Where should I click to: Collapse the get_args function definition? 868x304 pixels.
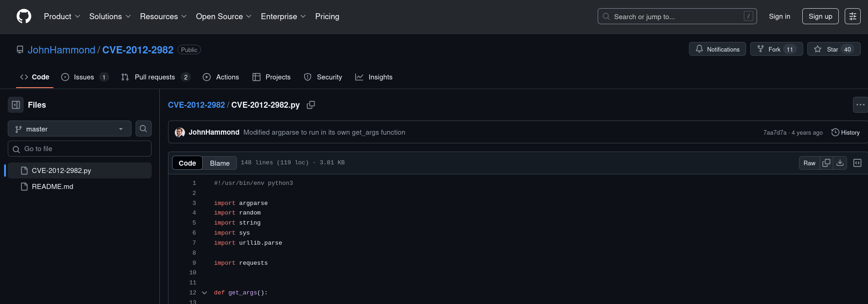[205, 293]
